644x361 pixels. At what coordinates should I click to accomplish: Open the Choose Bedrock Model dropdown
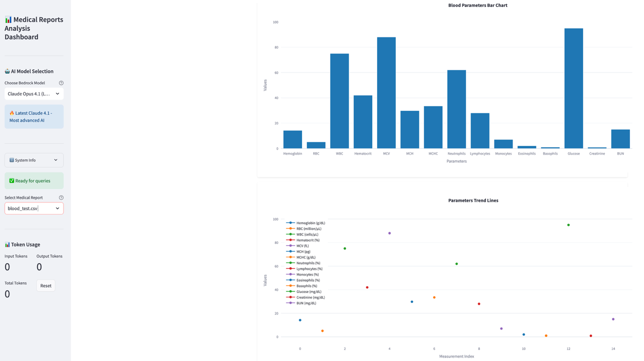point(34,94)
